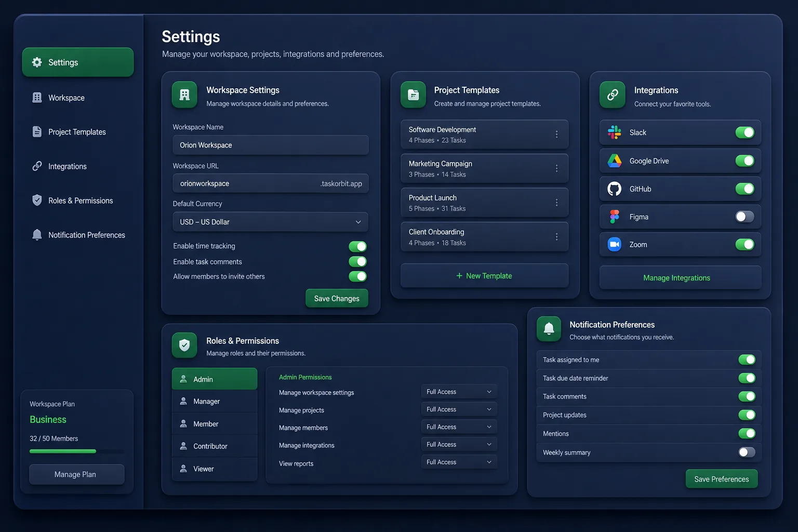Click the Workspace Name input field
This screenshot has height=532, width=798.
click(x=271, y=145)
